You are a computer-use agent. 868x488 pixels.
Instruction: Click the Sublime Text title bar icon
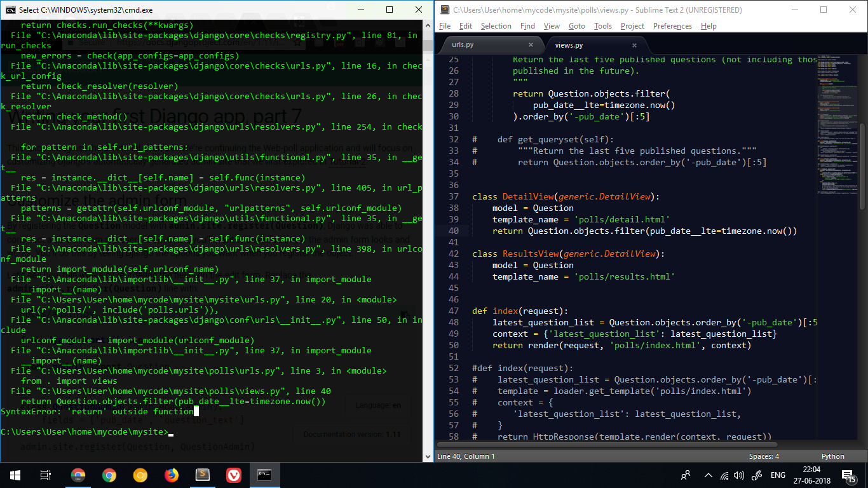click(445, 10)
